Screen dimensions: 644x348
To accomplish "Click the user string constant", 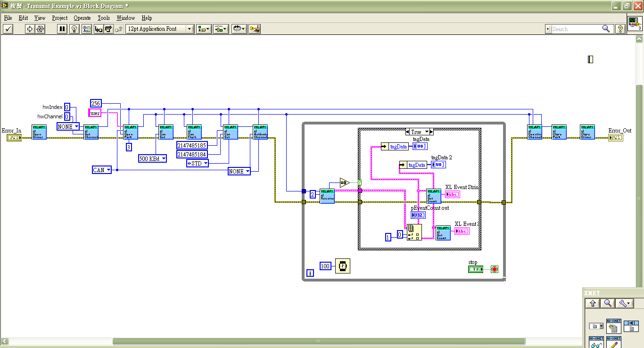I will [x=95, y=113].
